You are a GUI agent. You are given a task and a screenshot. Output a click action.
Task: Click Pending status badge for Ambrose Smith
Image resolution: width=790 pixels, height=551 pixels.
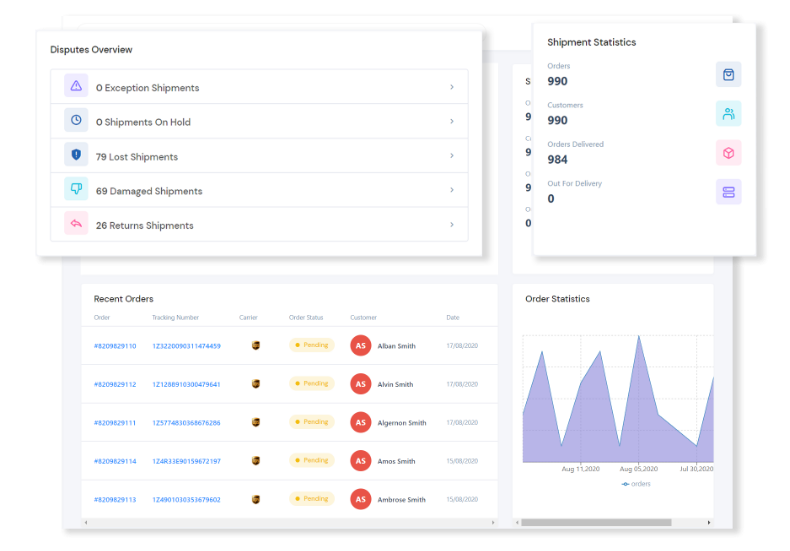click(312, 499)
